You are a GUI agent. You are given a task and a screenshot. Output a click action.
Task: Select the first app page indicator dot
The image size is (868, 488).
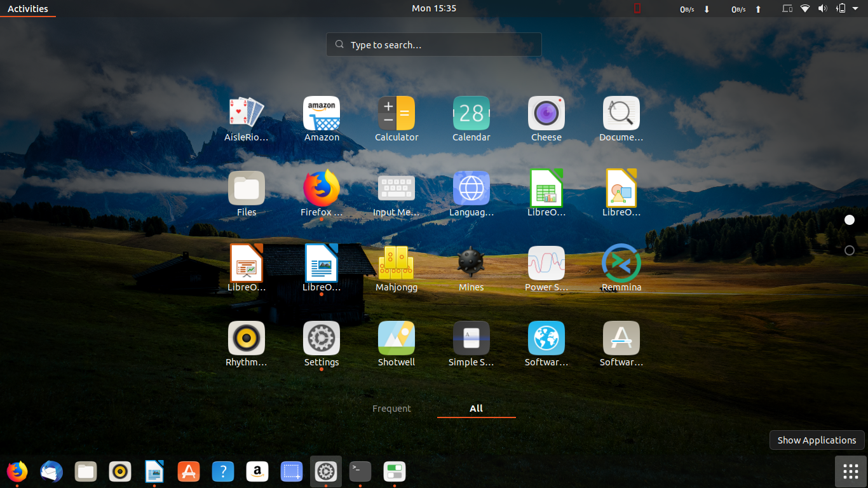click(x=850, y=220)
